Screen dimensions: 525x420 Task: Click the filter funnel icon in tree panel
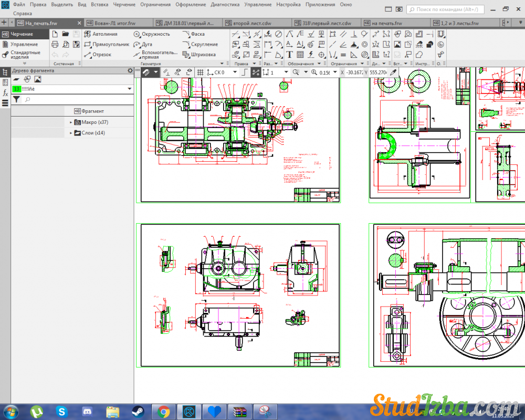click(x=16, y=99)
